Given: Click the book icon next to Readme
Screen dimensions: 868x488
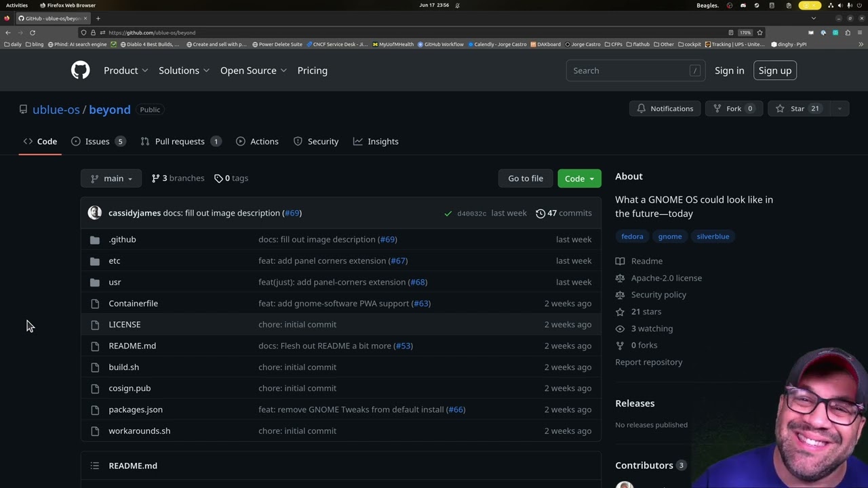Looking at the screenshot, I should [x=620, y=261].
